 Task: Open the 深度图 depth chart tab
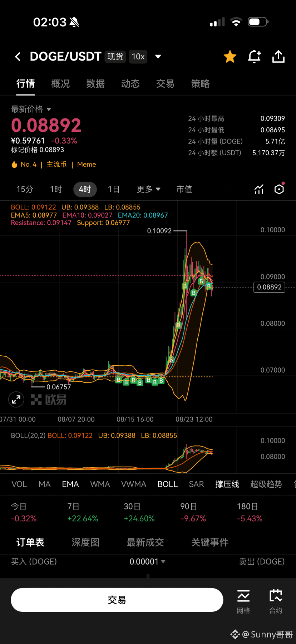[85, 542]
